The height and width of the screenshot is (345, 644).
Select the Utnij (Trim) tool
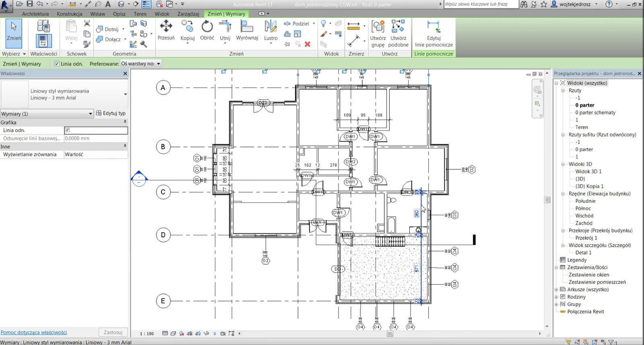225,27
